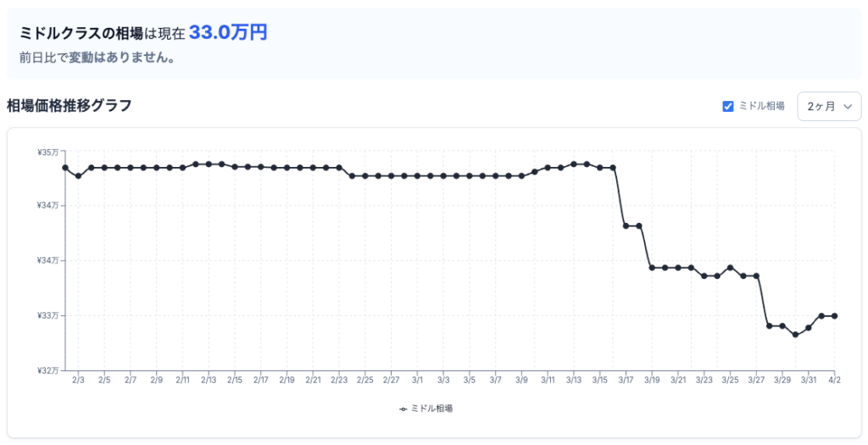
Task: Click the 33.0万円 current price text
Action: click(x=227, y=33)
